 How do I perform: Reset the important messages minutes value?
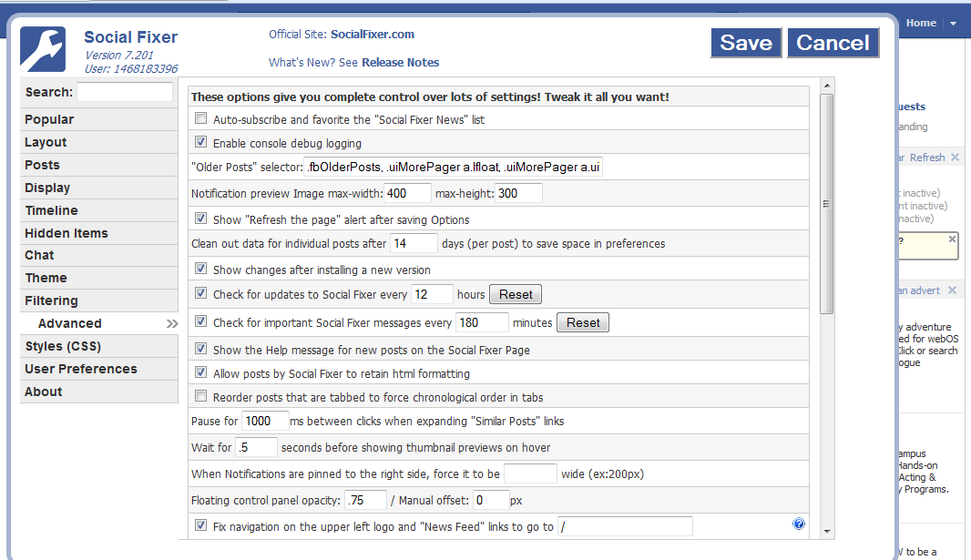tap(583, 322)
